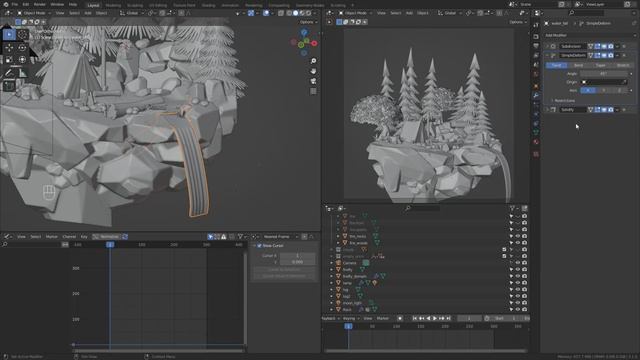
Task: Select the Add Cube tool
Action: click(9, 86)
